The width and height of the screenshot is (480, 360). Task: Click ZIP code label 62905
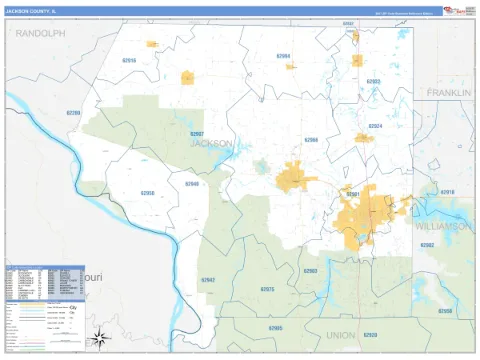pyautogui.click(x=276, y=328)
